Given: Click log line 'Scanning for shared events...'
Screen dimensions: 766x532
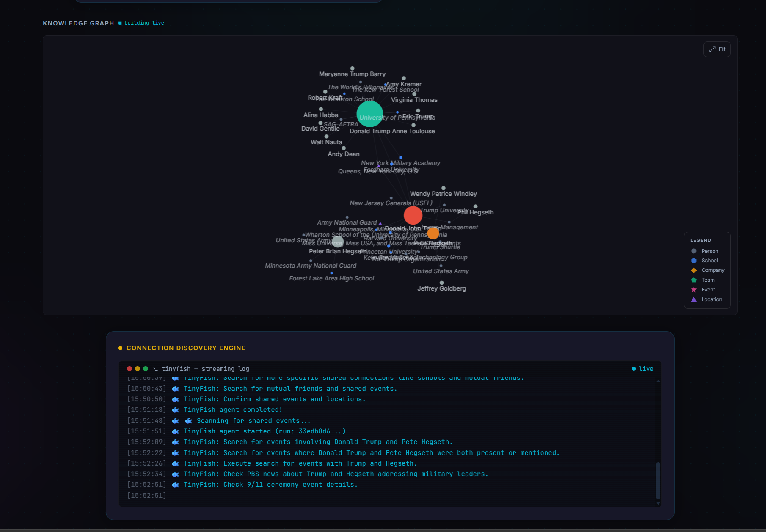Looking at the screenshot, I should point(253,421).
